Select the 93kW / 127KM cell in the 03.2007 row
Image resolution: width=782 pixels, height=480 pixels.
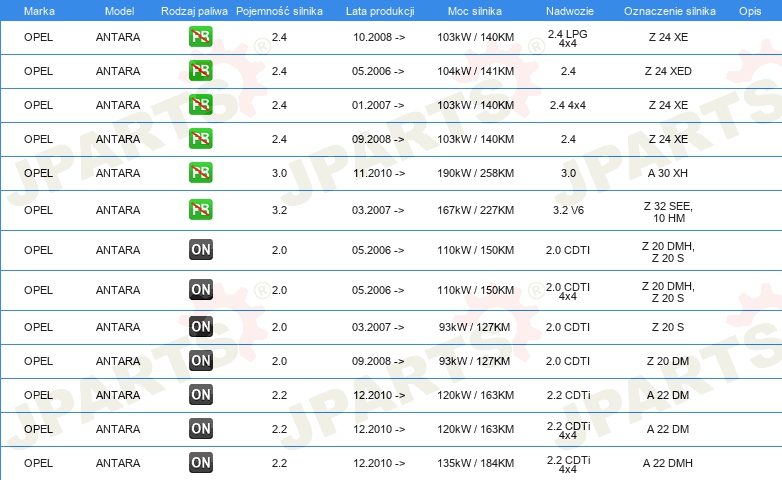point(474,327)
